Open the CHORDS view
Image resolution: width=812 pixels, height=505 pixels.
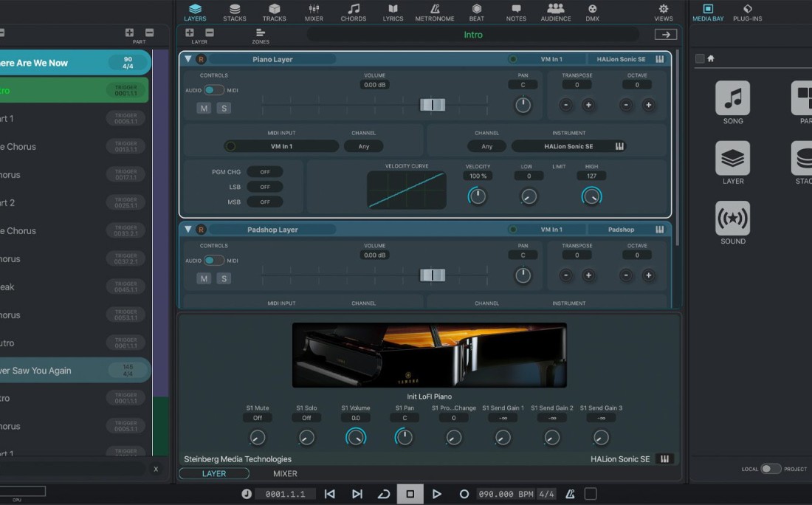(x=353, y=12)
